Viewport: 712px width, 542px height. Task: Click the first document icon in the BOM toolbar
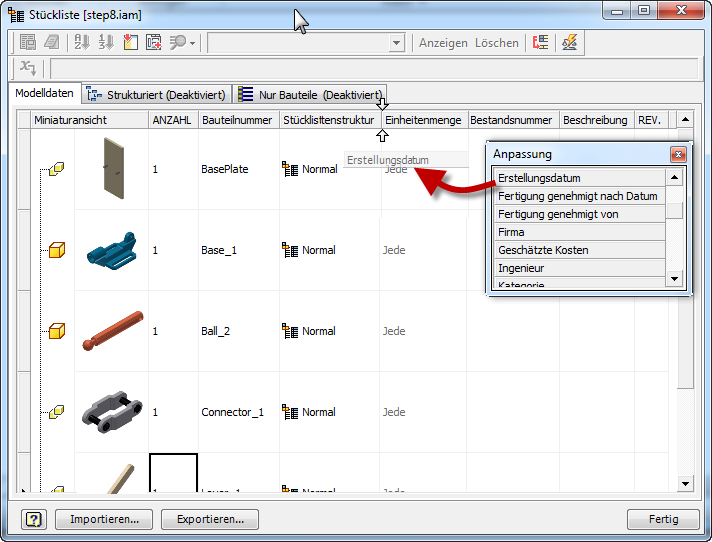[x=28, y=43]
